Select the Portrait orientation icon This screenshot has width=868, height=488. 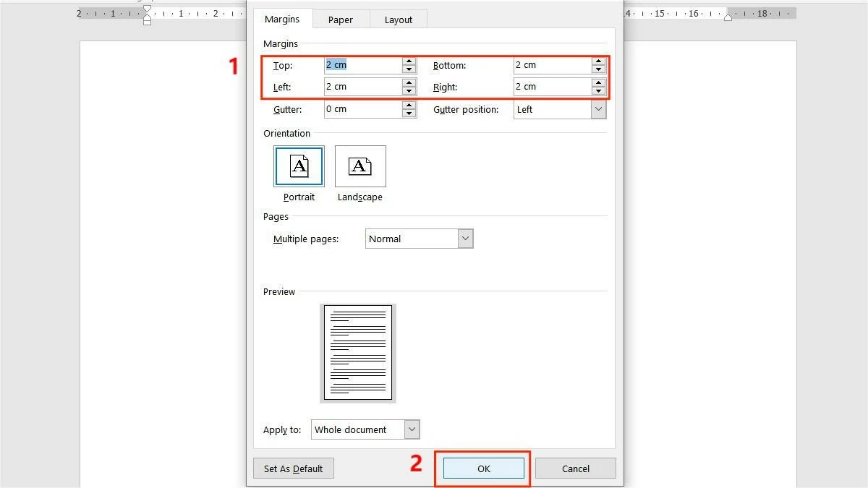[x=299, y=166]
